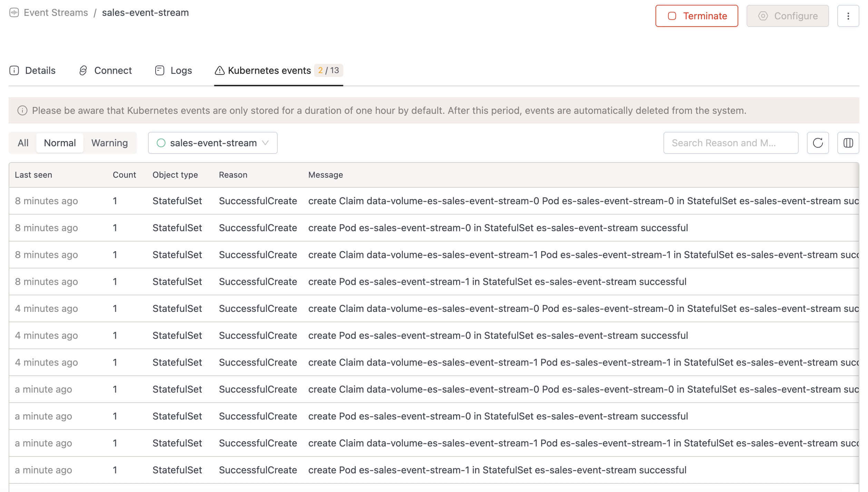The height and width of the screenshot is (492, 868).
Task: Select first 'a minute ago' row cell
Action: 43,389
